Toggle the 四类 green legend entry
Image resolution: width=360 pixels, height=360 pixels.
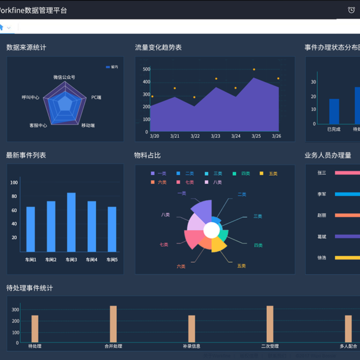(241, 173)
